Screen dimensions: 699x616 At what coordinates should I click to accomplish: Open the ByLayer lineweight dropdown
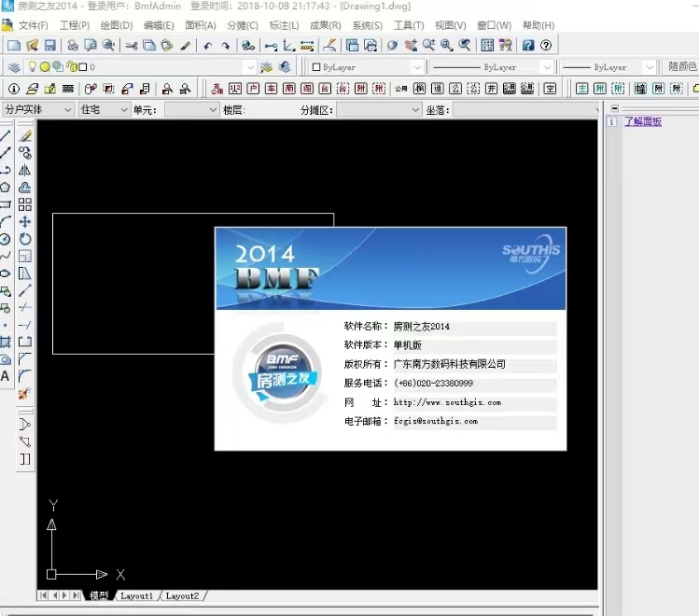coord(650,67)
